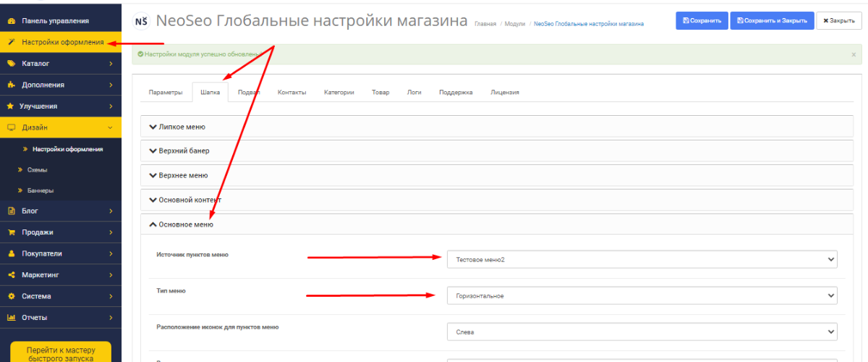Expand the Система sidebar menu

click(61, 296)
